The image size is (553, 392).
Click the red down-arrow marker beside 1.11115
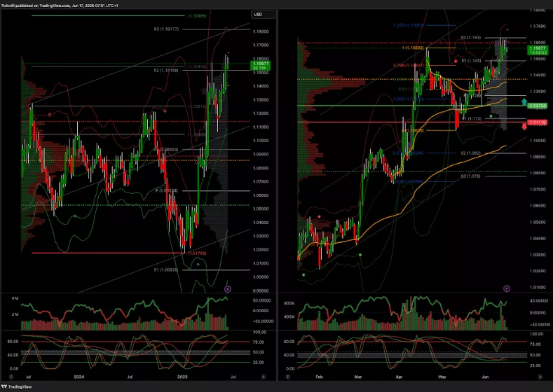pyautogui.click(x=524, y=125)
